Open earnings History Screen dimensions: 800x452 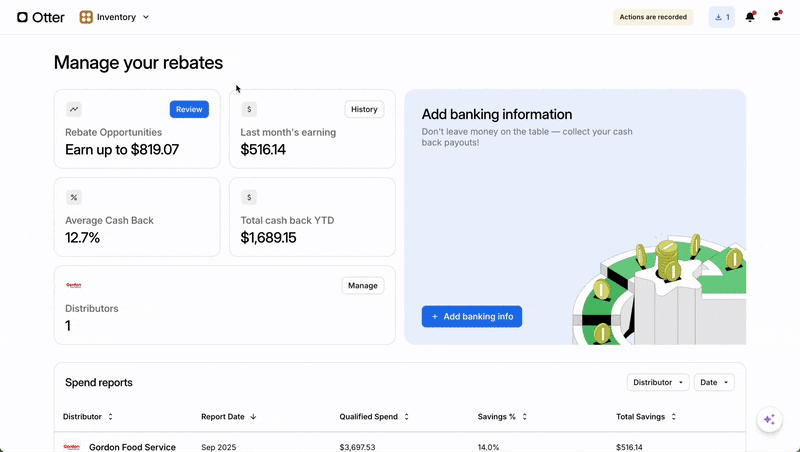pyautogui.click(x=364, y=109)
